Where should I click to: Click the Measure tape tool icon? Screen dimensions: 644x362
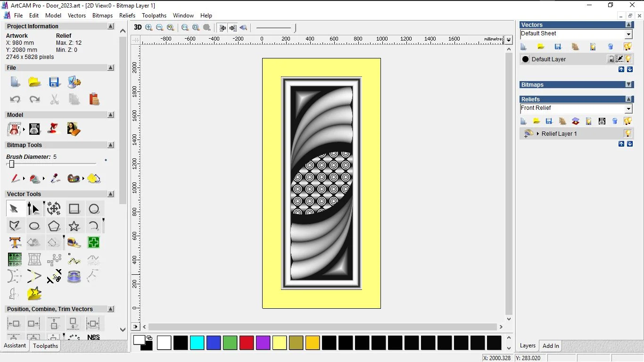click(74, 243)
